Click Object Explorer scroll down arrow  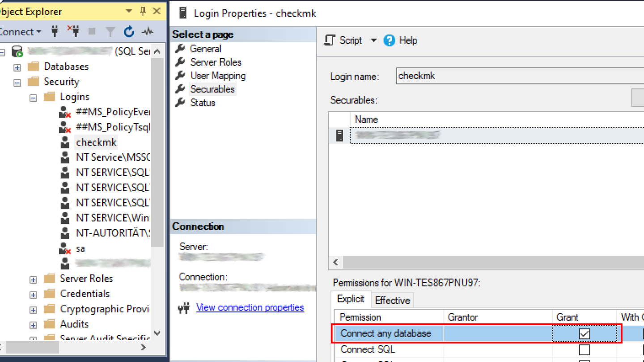point(157,333)
